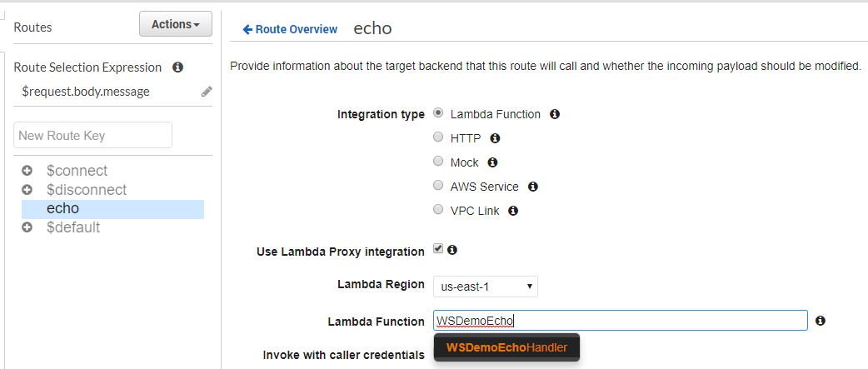The image size is (868, 369).
Task: Click info icon next to Route Selection Expression
Action: (x=177, y=67)
